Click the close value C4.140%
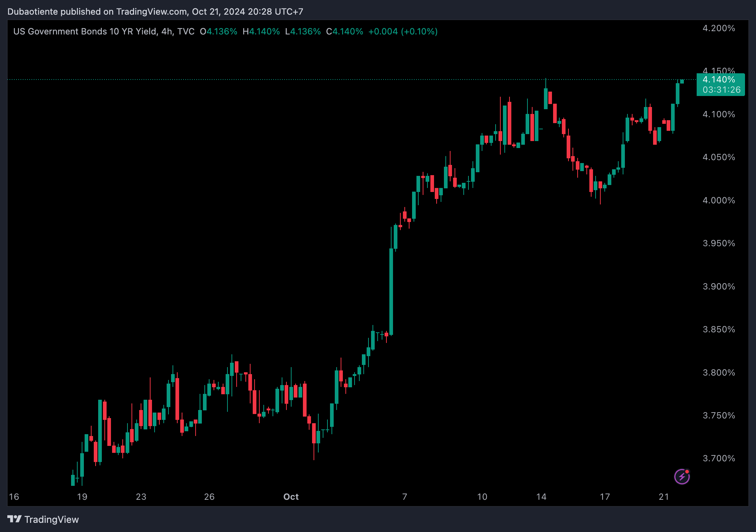The width and height of the screenshot is (756, 532). tap(345, 32)
